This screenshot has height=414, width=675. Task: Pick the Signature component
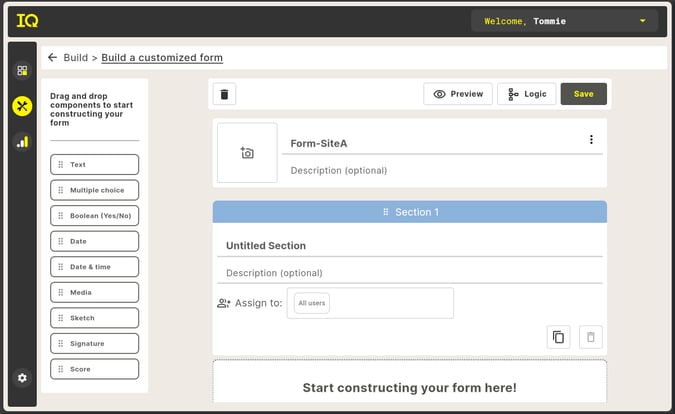point(95,343)
